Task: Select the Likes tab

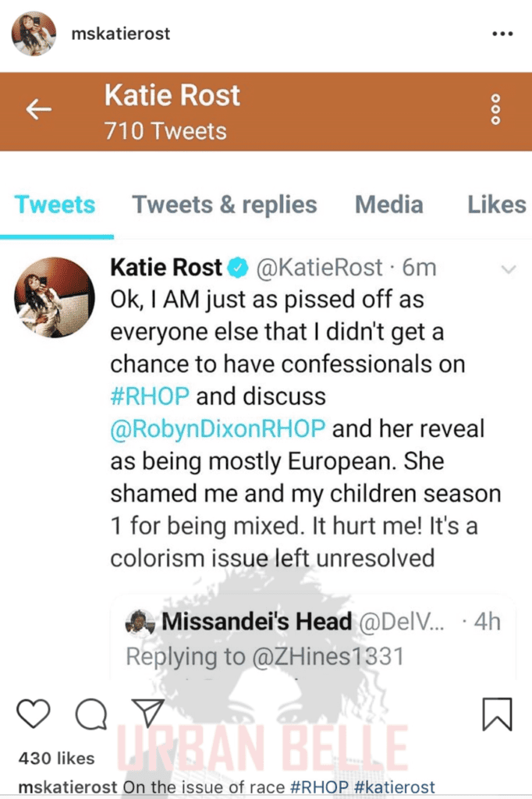Action: [x=496, y=204]
